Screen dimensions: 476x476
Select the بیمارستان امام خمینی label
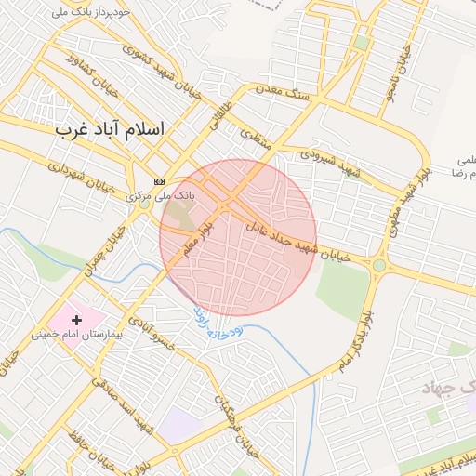coord(77,335)
